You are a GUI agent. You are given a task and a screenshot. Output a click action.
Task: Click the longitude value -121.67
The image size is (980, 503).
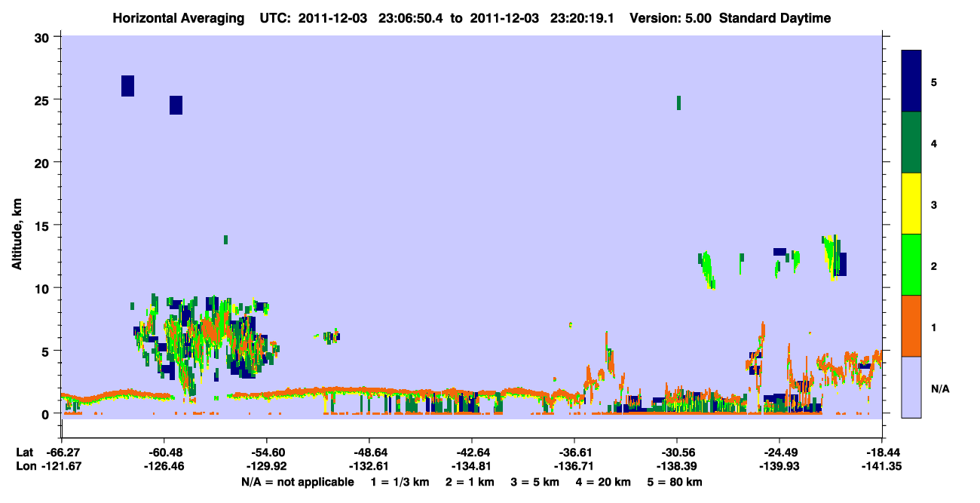click(x=63, y=466)
